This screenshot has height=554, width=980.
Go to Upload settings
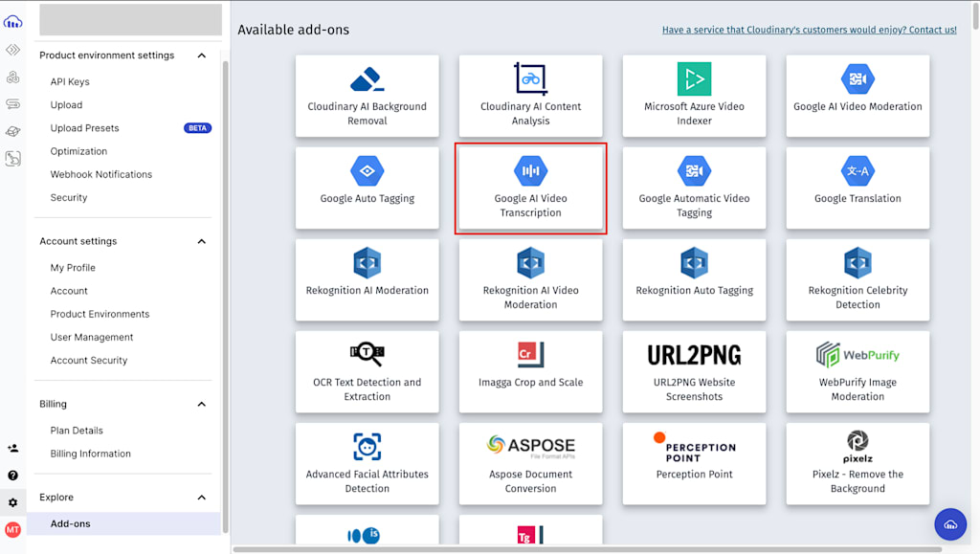[66, 105]
